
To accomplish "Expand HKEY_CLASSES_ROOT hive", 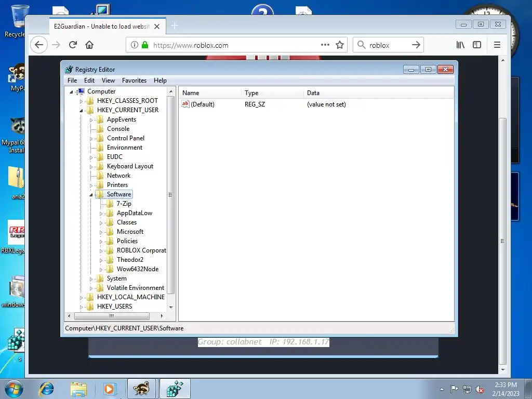I will pos(81,101).
